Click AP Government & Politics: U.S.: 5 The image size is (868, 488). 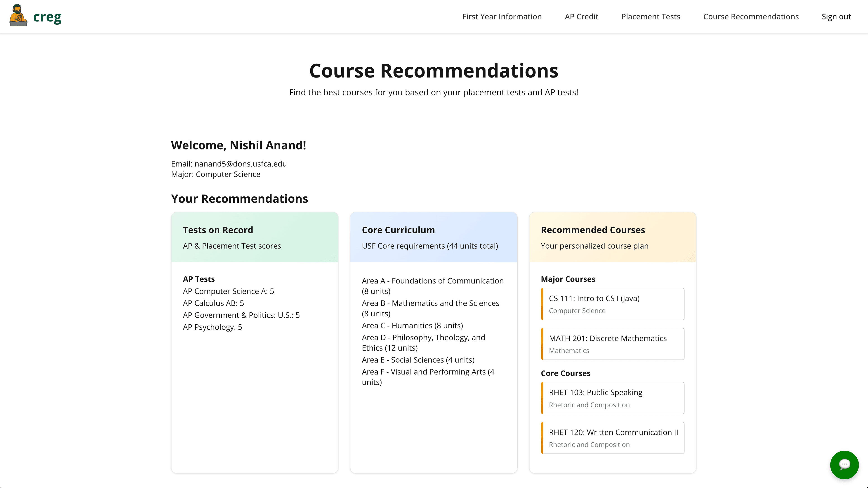[241, 315]
